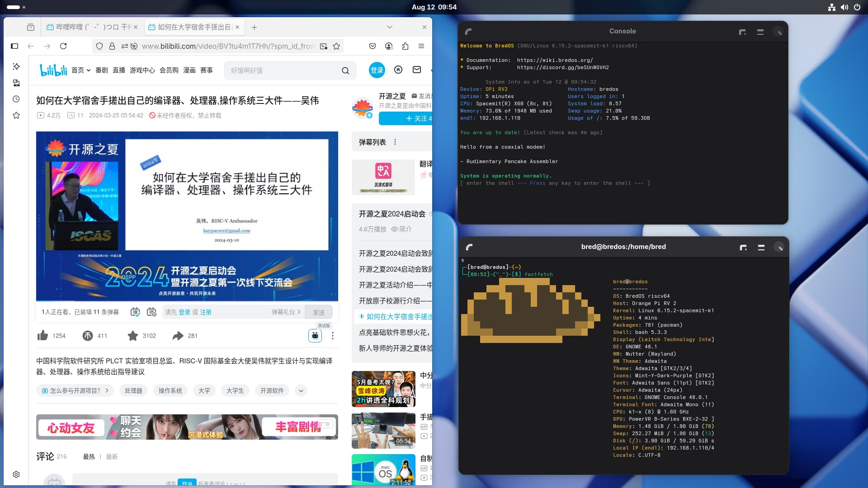Viewport: 868px width, 488px height.
Task: Toggle danmaku display on the video
Action: (x=135, y=312)
